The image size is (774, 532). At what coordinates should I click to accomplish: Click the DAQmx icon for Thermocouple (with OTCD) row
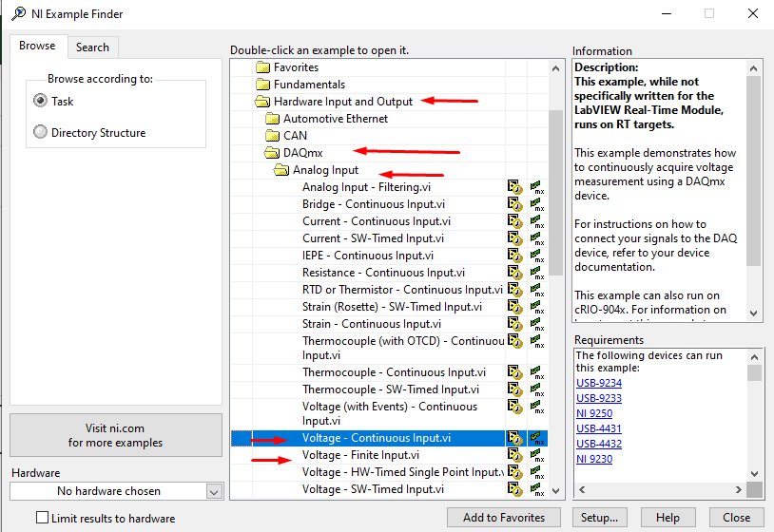[x=537, y=341]
